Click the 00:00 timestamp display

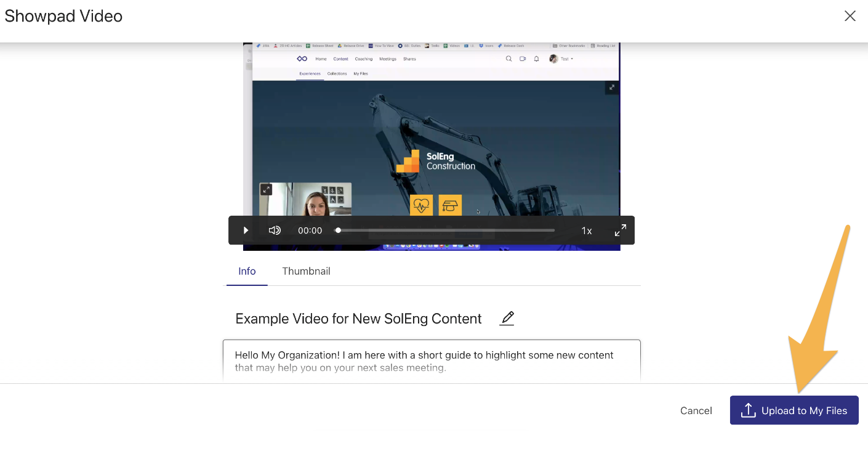[x=310, y=230]
